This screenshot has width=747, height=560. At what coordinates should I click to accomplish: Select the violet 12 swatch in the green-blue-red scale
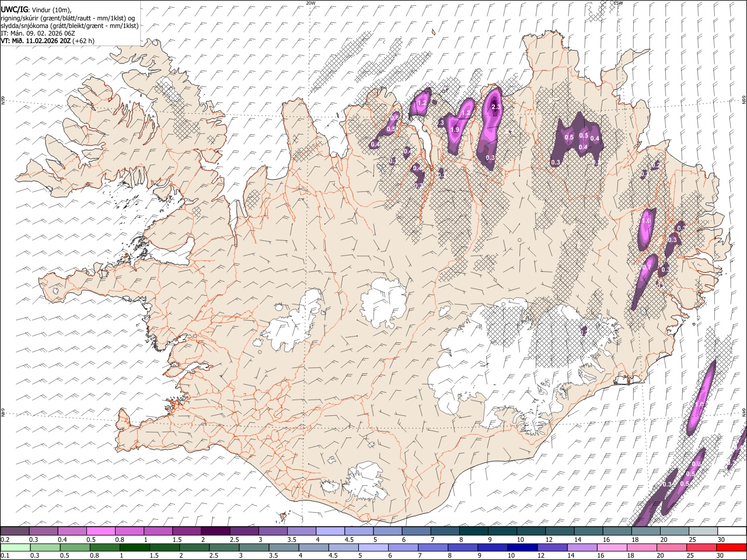pyautogui.click(x=551, y=547)
